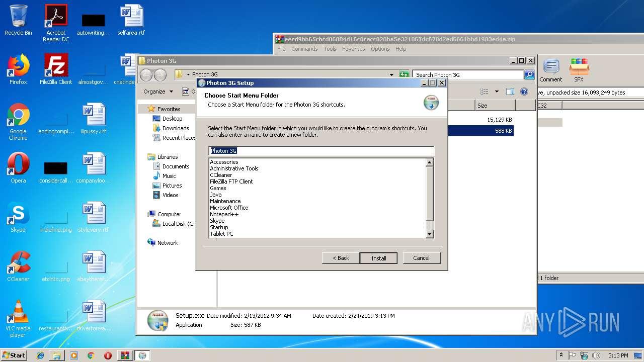
Task: Click the Start Menu folder name field
Action: [x=321, y=151]
